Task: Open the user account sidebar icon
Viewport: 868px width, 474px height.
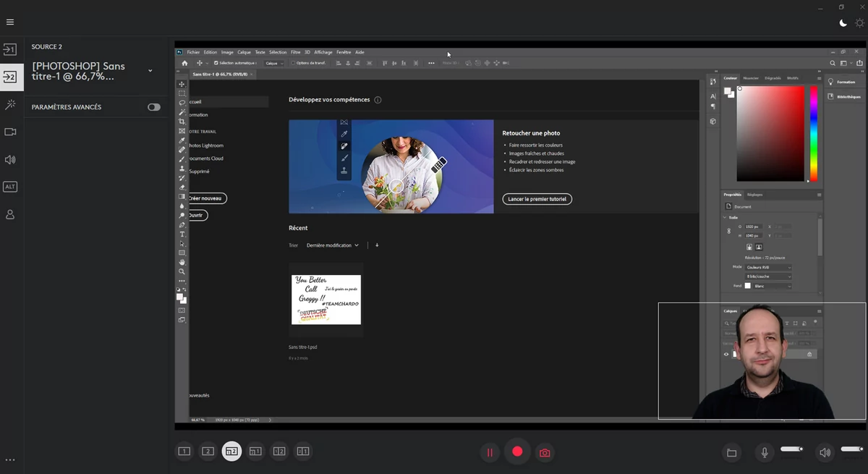Action: click(x=10, y=215)
